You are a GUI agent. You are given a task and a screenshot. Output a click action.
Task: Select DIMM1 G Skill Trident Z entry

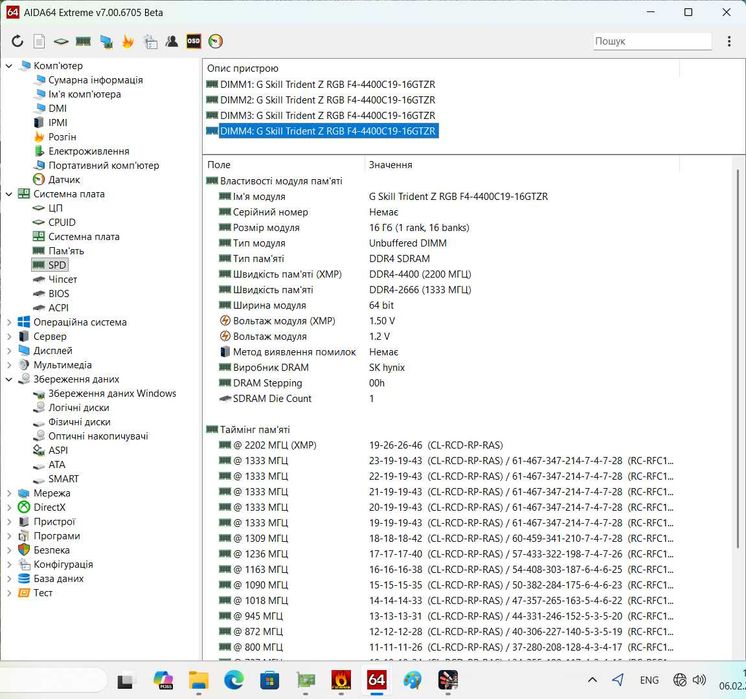click(327, 85)
